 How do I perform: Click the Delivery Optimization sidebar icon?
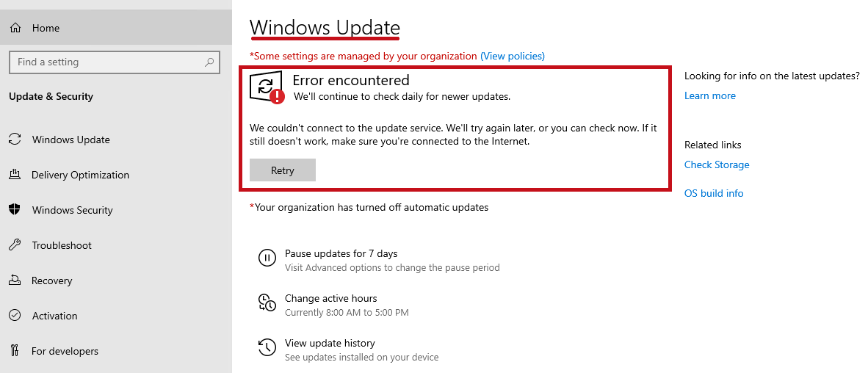(15, 175)
